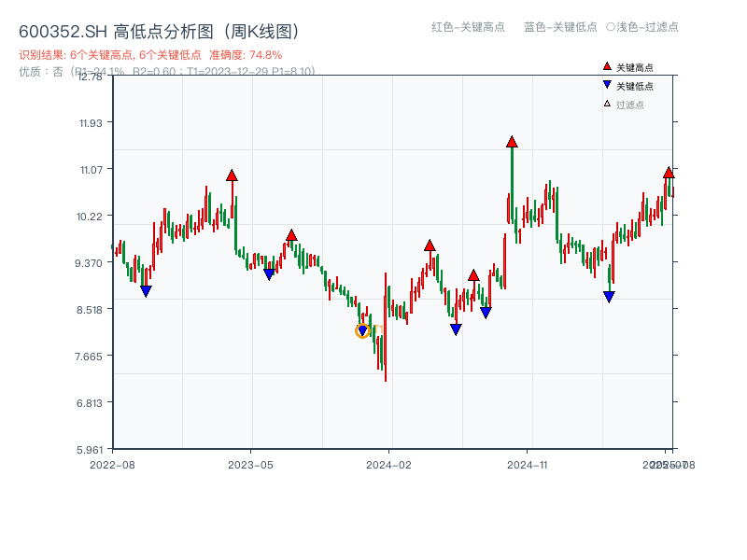This screenshot has height=560, width=747.
Task: Select the lowest-positioned red key-high triangle near 9.37
Action: [x=473, y=274]
